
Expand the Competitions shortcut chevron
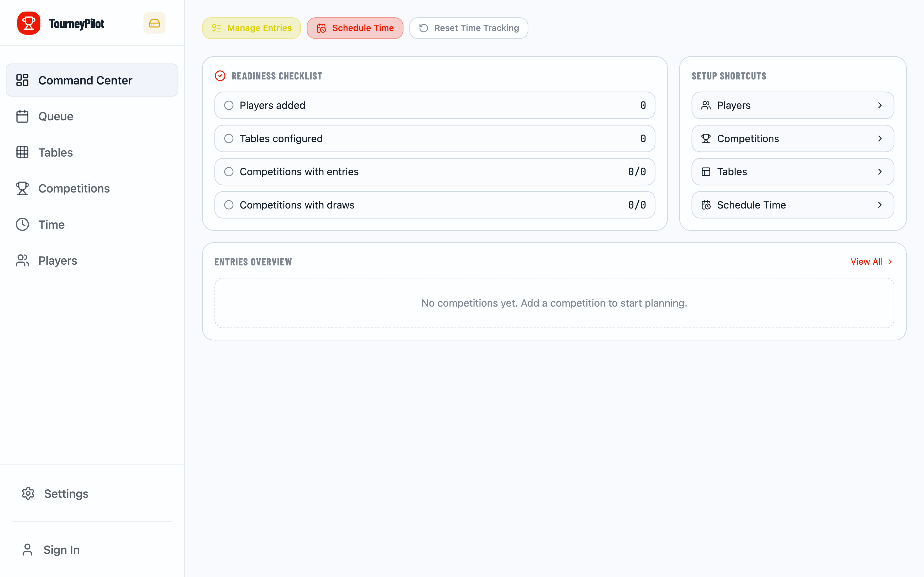(880, 138)
